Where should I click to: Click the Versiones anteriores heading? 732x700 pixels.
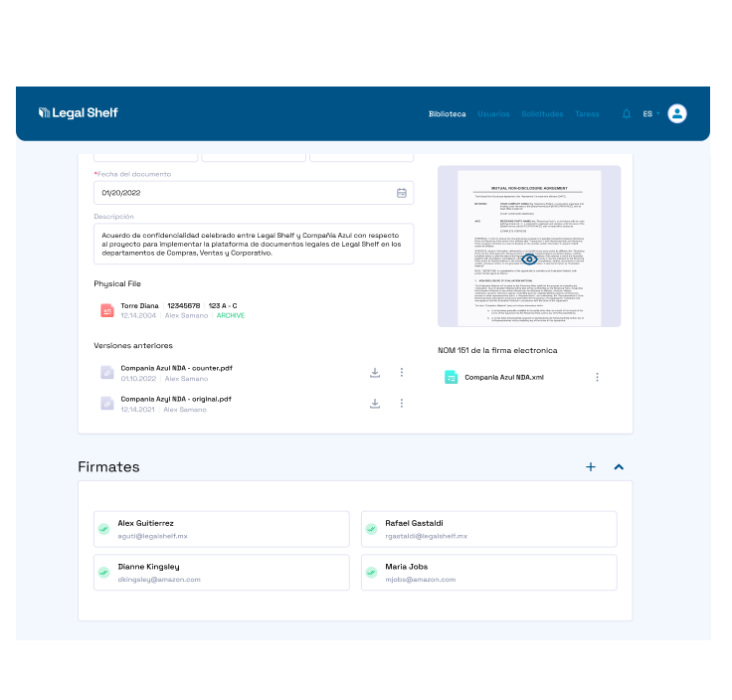click(133, 346)
